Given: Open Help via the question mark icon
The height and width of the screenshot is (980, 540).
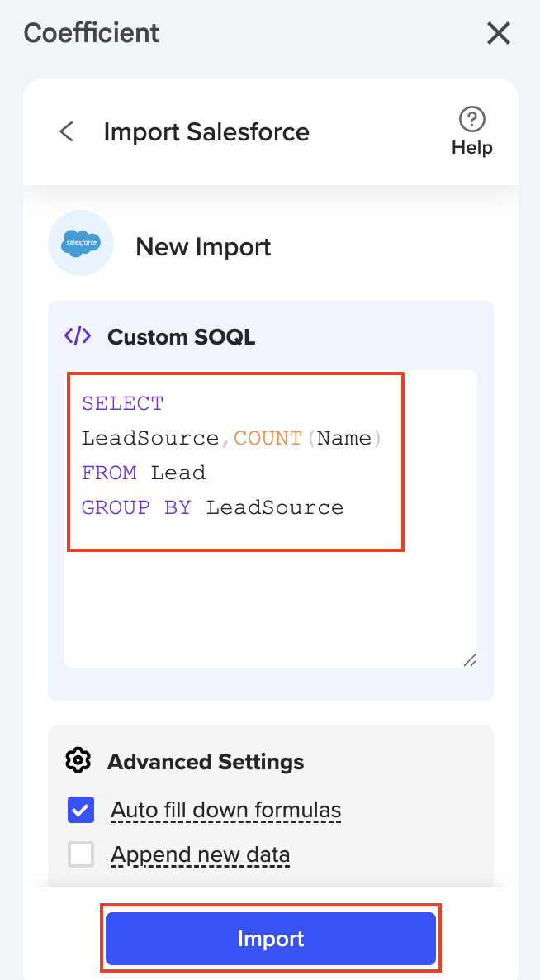Looking at the screenshot, I should pyautogui.click(x=472, y=120).
